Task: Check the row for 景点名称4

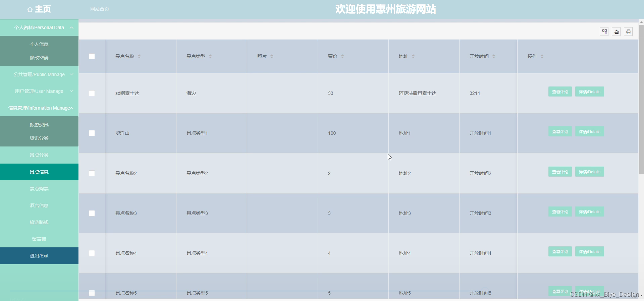Action: pos(92,253)
